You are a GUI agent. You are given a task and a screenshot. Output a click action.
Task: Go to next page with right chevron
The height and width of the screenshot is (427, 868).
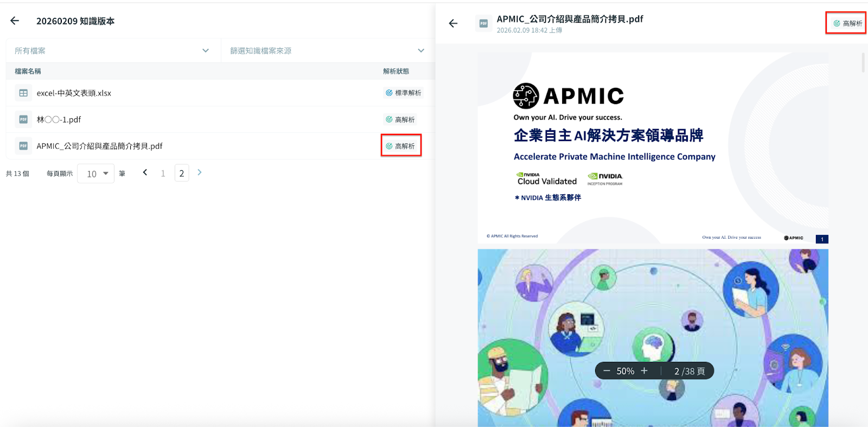200,173
